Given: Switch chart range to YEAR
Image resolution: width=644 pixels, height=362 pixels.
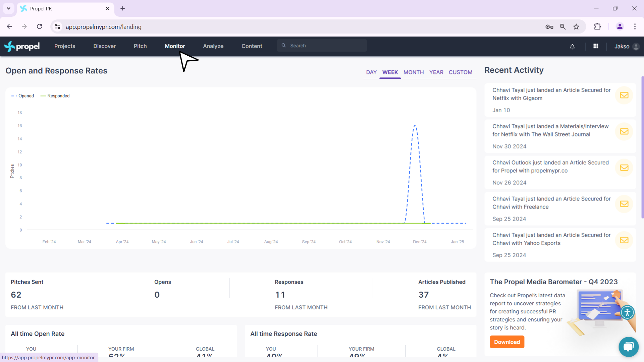Looking at the screenshot, I should coord(436,72).
